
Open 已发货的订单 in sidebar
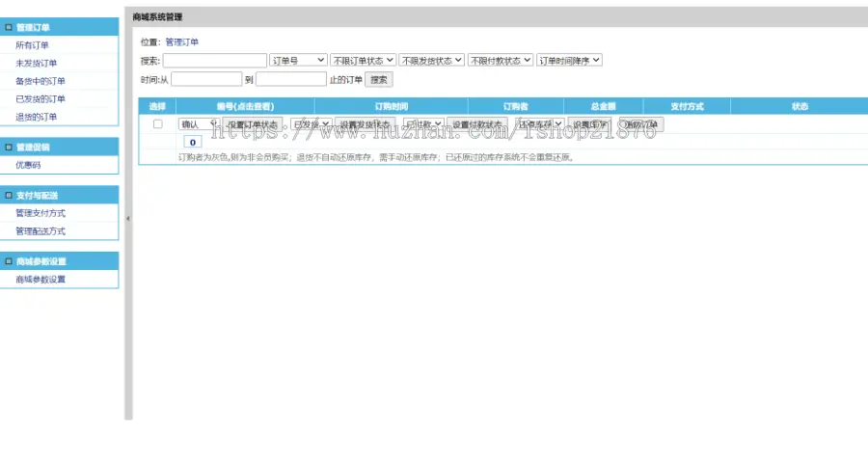(41, 99)
